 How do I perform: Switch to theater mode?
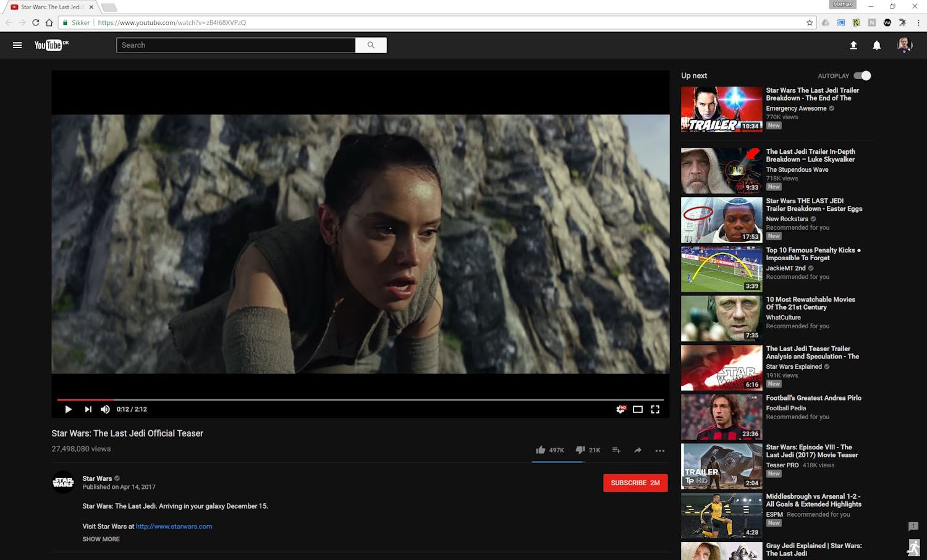638,409
